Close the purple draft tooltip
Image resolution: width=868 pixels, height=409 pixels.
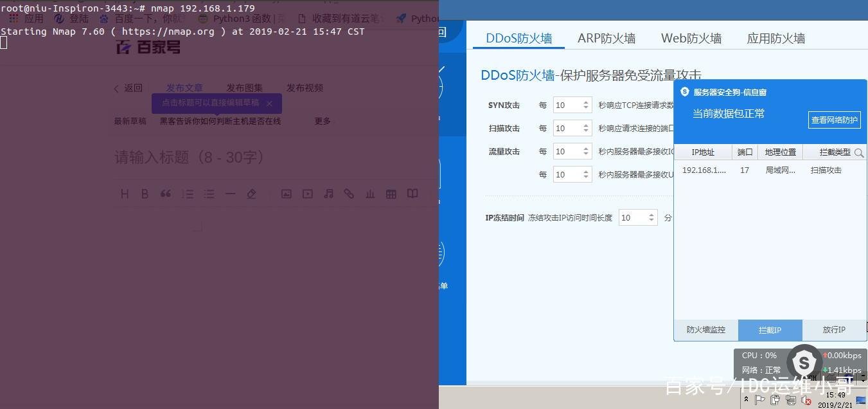[x=269, y=103]
